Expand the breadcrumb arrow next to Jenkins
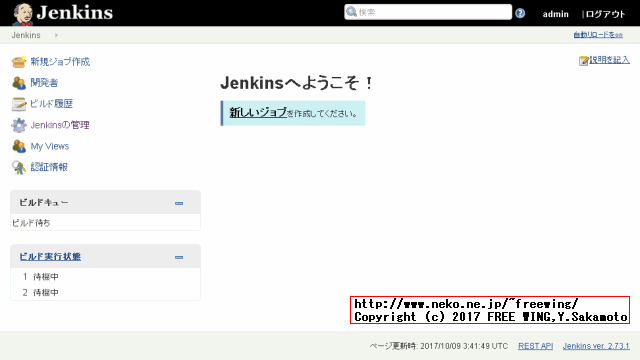Image resolution: width=640 pixels, height=360 pixels. point(56,35)
